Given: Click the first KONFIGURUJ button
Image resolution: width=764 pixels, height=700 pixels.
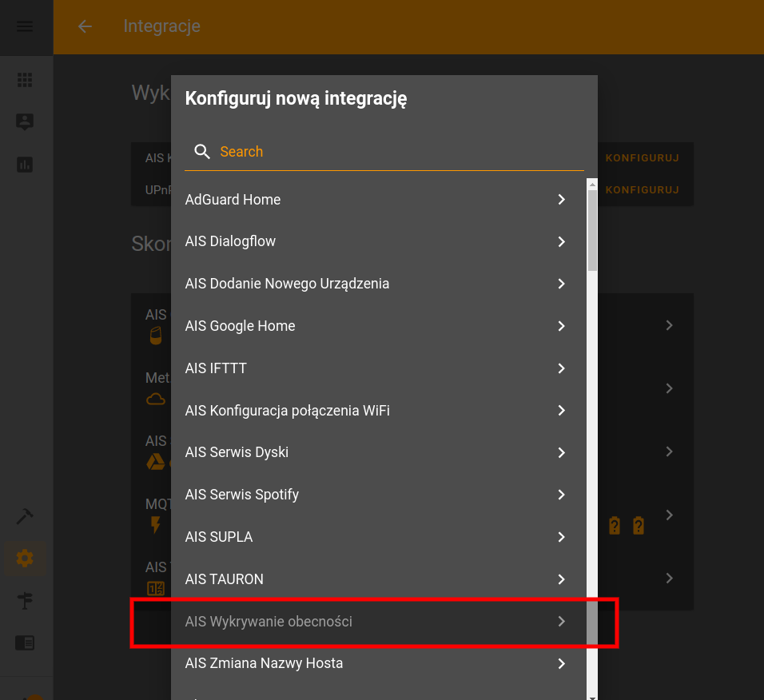Looking at the screenshot, I should [x=643, y=158].
